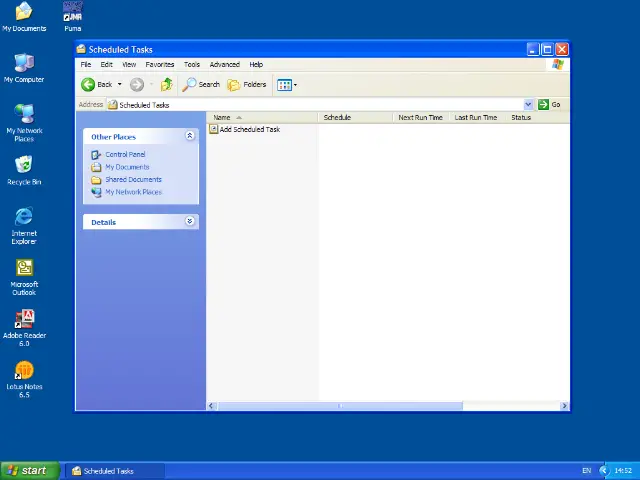The image size is (640, 480).
Task: Sort by the Schedule column header
Action: [x=355, y=118]
